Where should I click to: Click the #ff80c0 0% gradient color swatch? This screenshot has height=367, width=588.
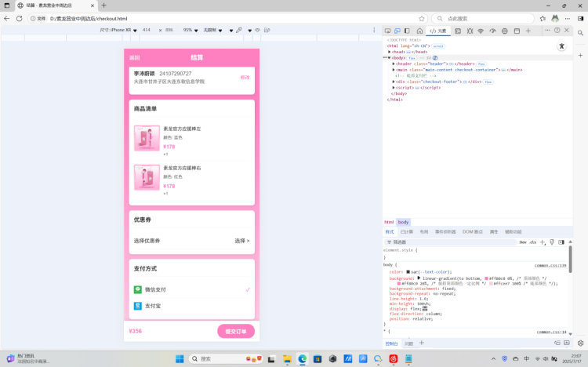point(486,278)
